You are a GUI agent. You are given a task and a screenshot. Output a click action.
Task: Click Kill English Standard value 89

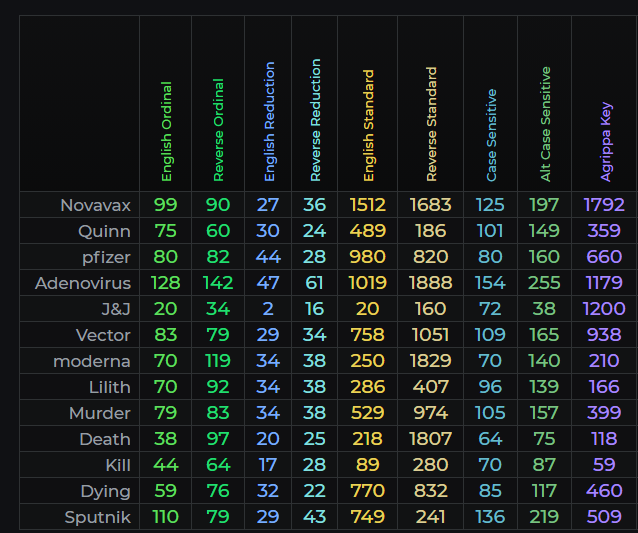click(368, 465)
